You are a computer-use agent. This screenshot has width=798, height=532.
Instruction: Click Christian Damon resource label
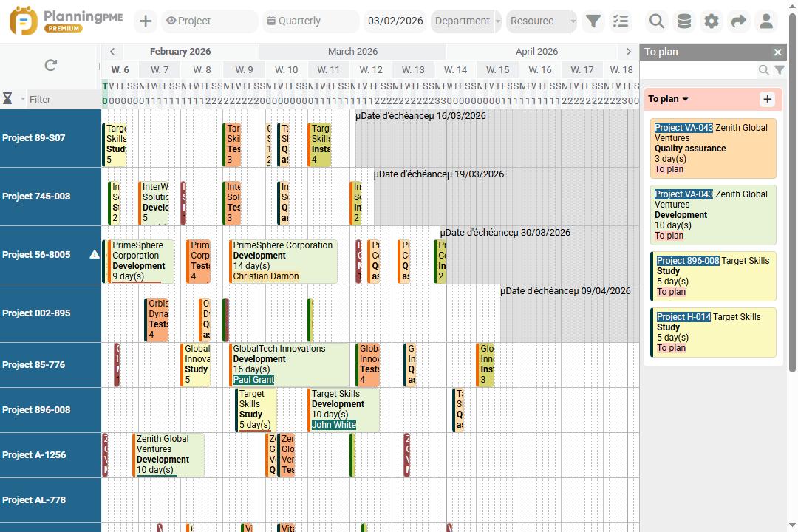click(266, 276)
